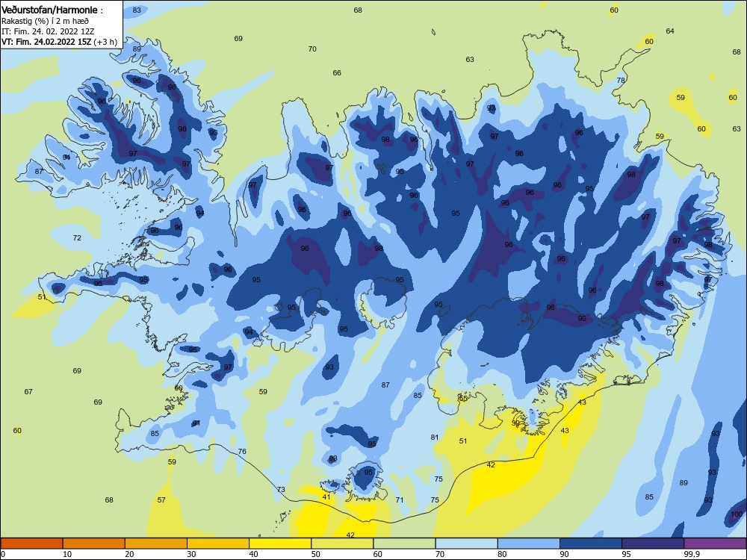Image resolution: width=747 pixels, height=560 pixels.
Task: Click the map value '67' over the western sea
Action: coord(28,392)
